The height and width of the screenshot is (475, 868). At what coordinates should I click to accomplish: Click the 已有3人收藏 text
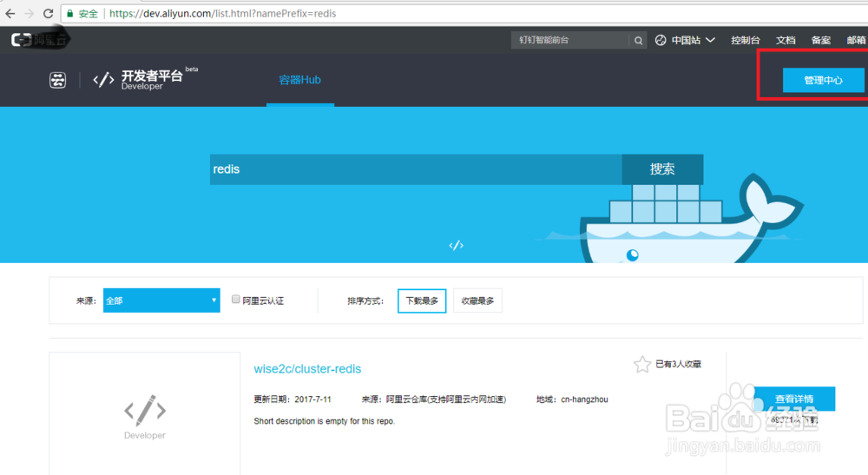pos(678,364)
